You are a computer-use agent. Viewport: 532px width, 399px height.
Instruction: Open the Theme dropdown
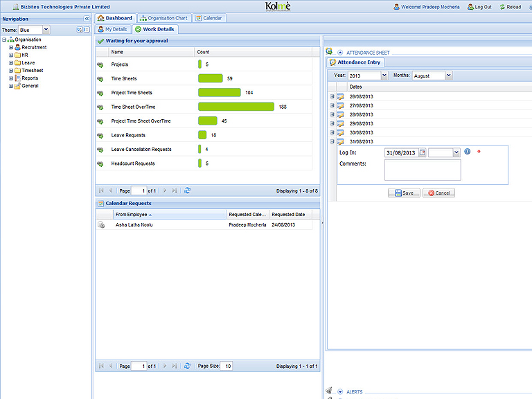46,30
